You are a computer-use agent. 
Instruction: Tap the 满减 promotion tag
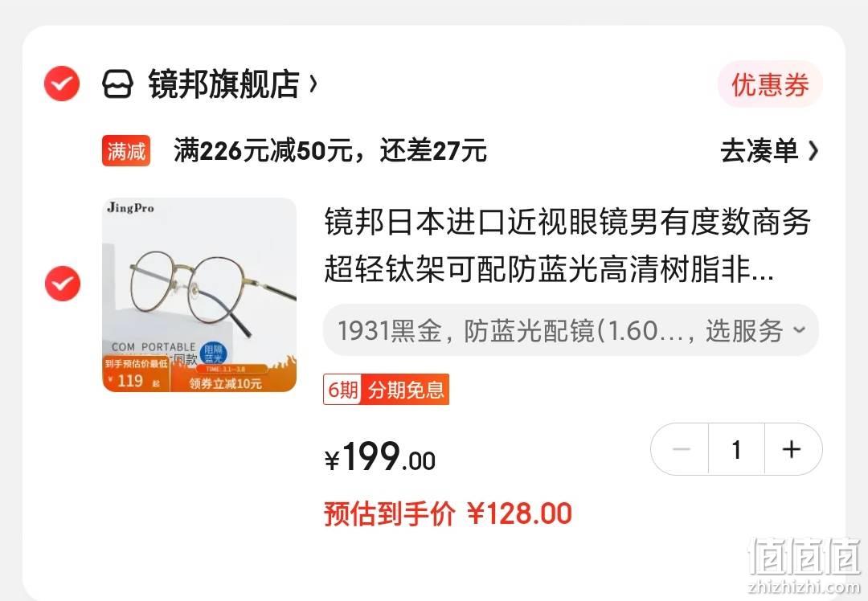[126, 150]
